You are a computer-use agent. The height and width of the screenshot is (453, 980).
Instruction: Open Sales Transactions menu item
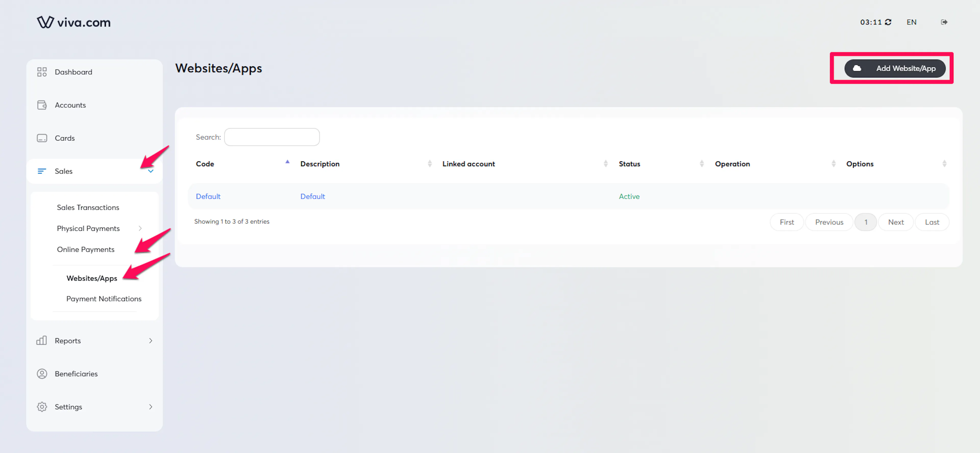pos(88,207)
